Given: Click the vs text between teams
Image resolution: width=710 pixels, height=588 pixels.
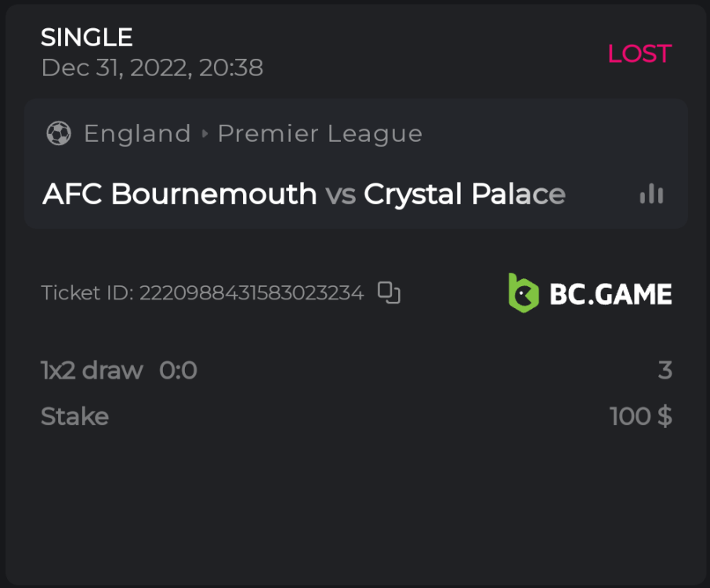Looking at the screenshot, I should (340, 194).
